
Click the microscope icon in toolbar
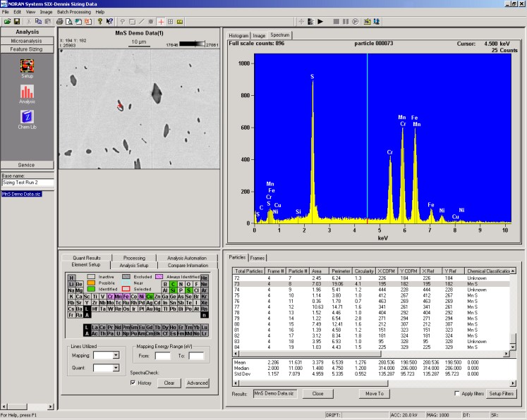click(x=367, y=21)
